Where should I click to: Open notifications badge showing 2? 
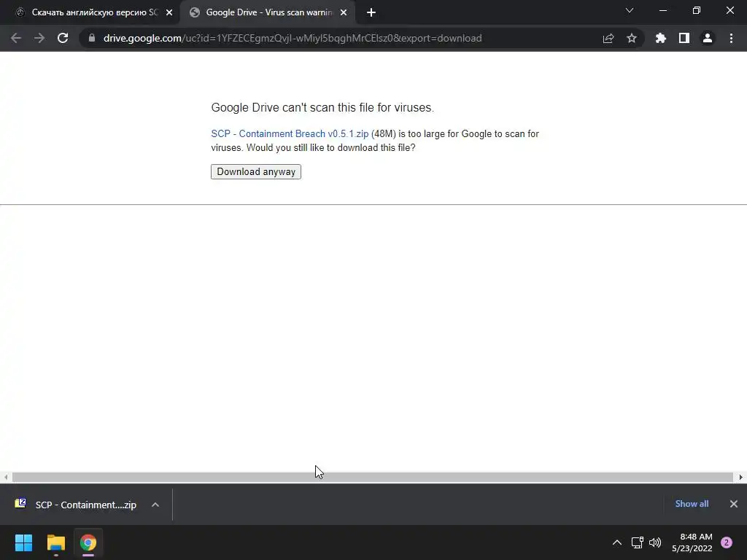click(x=727, y=542)
